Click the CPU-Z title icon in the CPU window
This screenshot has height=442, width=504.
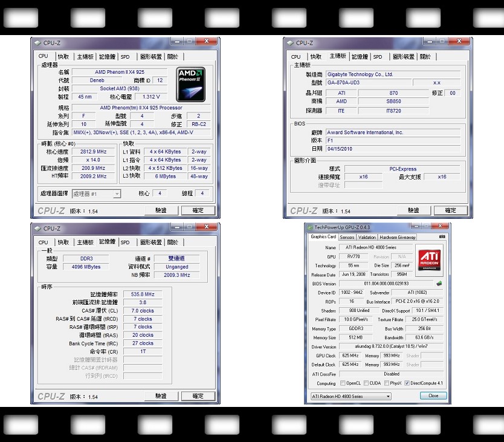pyautogui.click(x=37, y=43)
